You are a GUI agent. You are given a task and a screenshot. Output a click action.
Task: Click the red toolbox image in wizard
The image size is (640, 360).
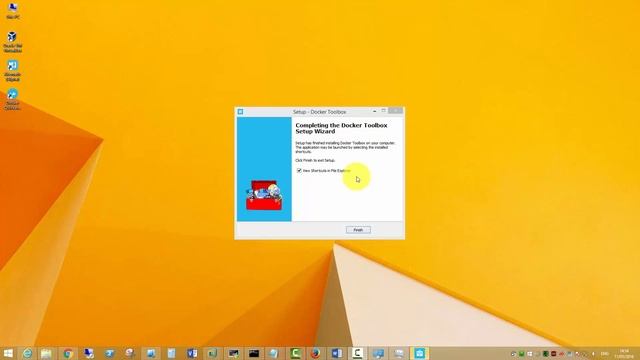264,195
